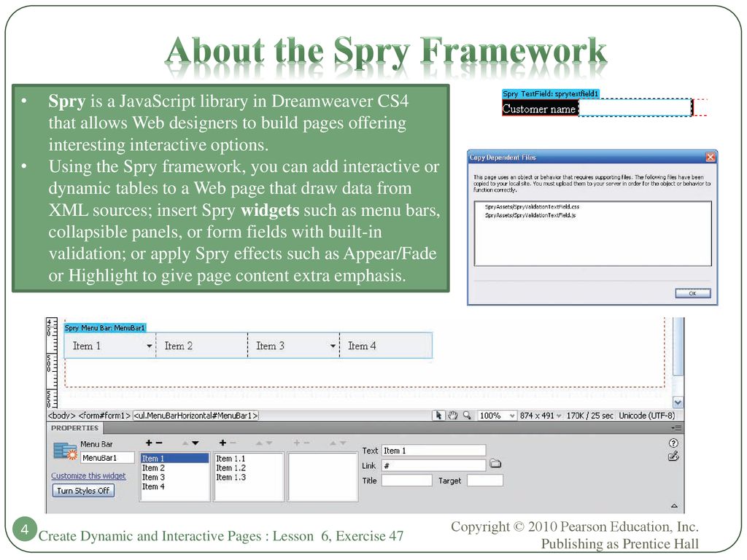
Task: Click the empty Title input field
Action: 407,481
